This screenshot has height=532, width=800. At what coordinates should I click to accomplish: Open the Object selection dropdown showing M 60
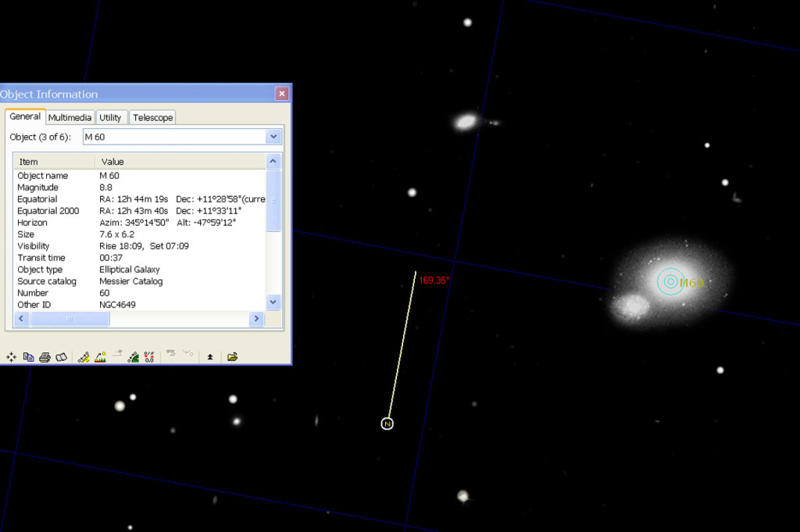click(x=273, y=137)
